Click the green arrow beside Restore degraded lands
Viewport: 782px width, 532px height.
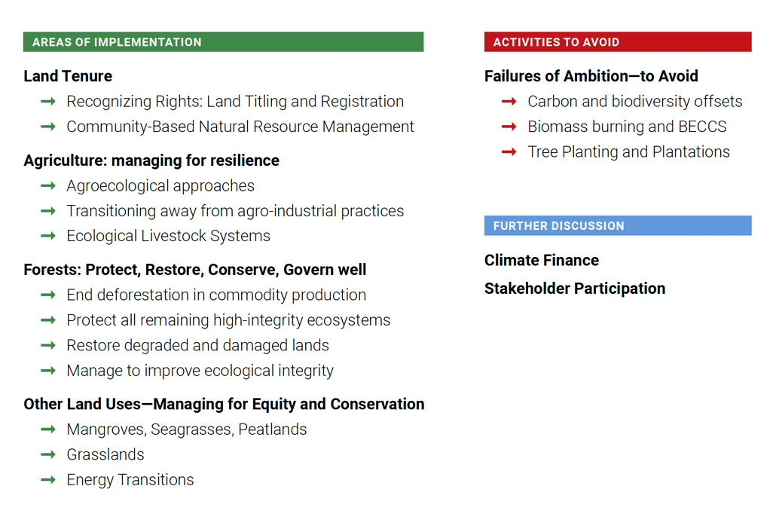pyautogui.click(x=48, y=345)
